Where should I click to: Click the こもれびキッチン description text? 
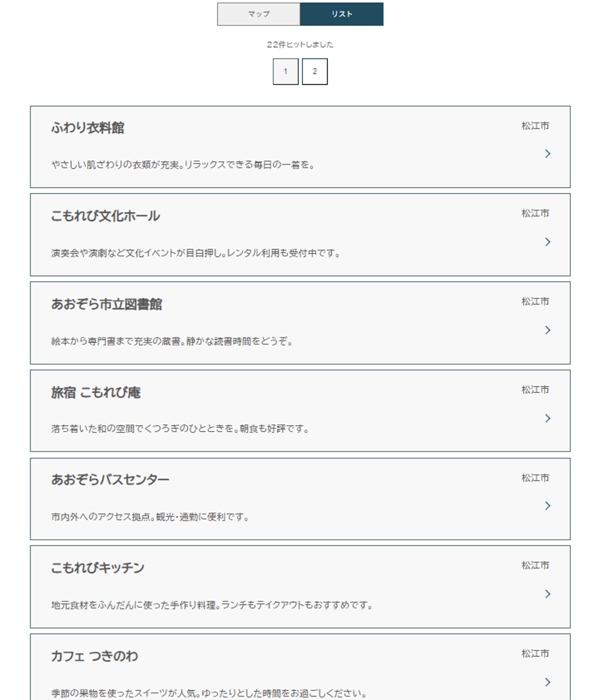pyautogui.click(x=212, y=605)
